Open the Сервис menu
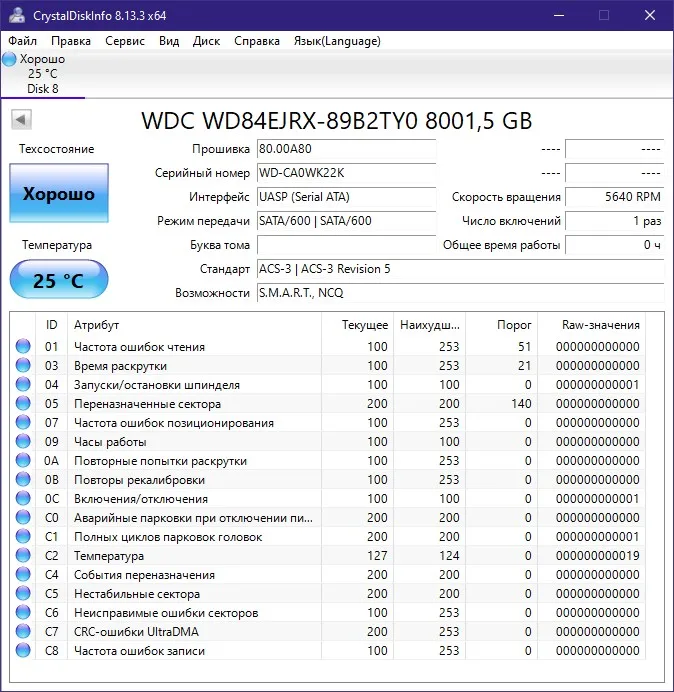674x692 pixels. (125, 41)
